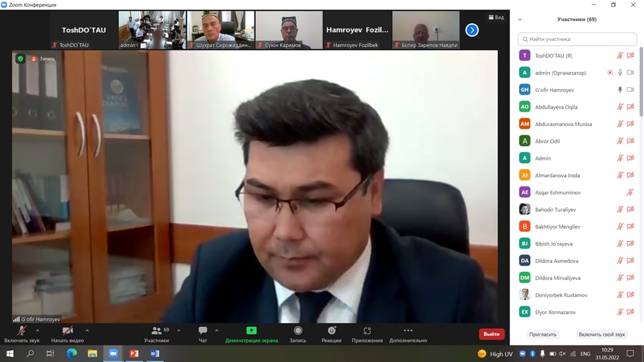Screen dimensions: 644x362
Task: Select participant Bakhtiyor Mengliev
Action: 577,227
